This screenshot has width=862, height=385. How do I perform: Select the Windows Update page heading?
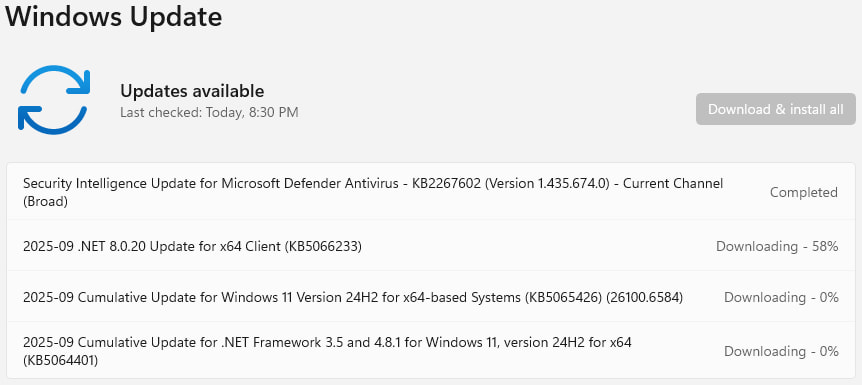pos(114,16)
